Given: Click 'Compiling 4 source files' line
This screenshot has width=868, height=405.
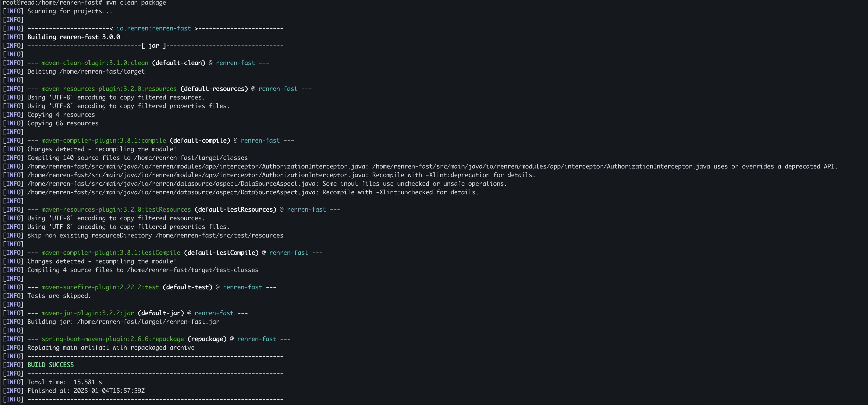Looking at the screenshot, I should pyautogui.click(x=143, y=270).
